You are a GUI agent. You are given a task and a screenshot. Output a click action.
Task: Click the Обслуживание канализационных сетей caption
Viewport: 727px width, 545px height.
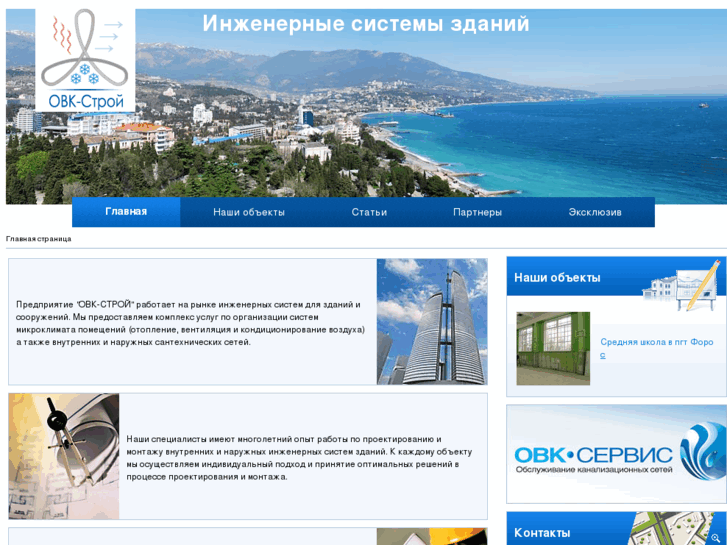pos(594,470)
